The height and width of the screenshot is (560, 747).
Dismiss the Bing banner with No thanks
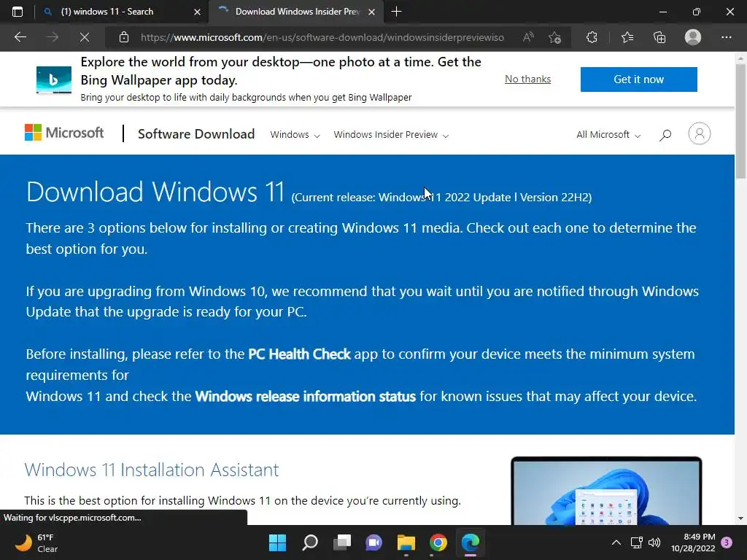click(528, 79)
